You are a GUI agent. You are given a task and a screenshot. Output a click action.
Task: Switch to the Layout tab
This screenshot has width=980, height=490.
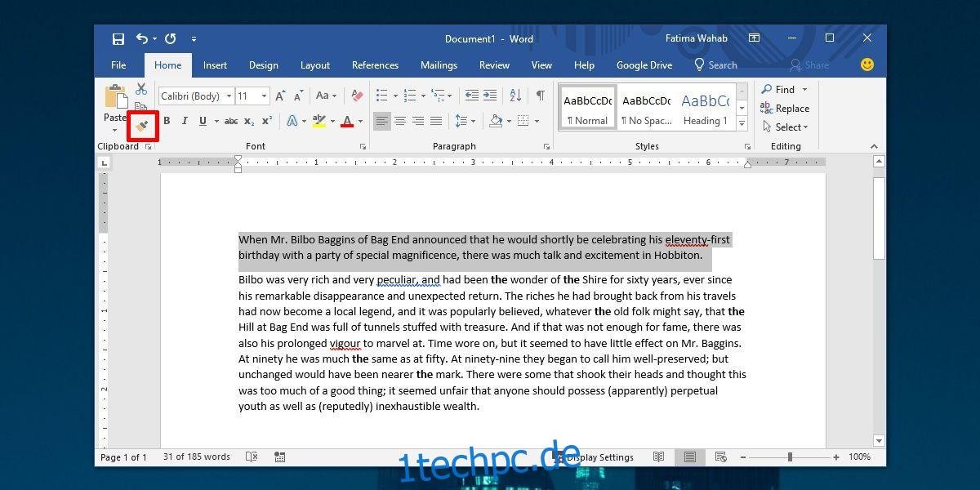315,65
